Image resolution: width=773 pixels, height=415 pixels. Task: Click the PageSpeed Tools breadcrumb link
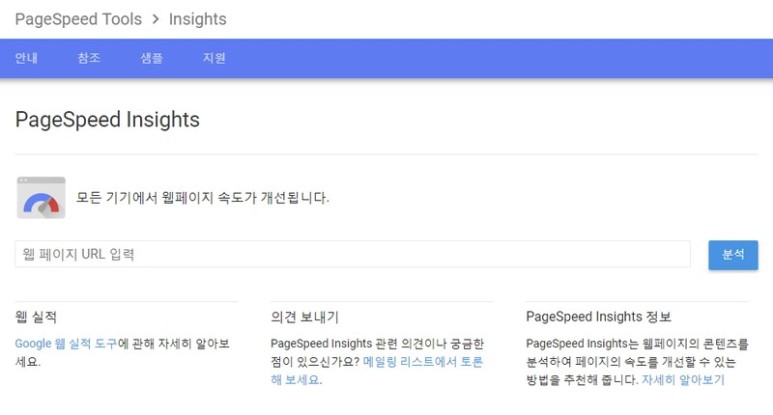coord(77,19)
